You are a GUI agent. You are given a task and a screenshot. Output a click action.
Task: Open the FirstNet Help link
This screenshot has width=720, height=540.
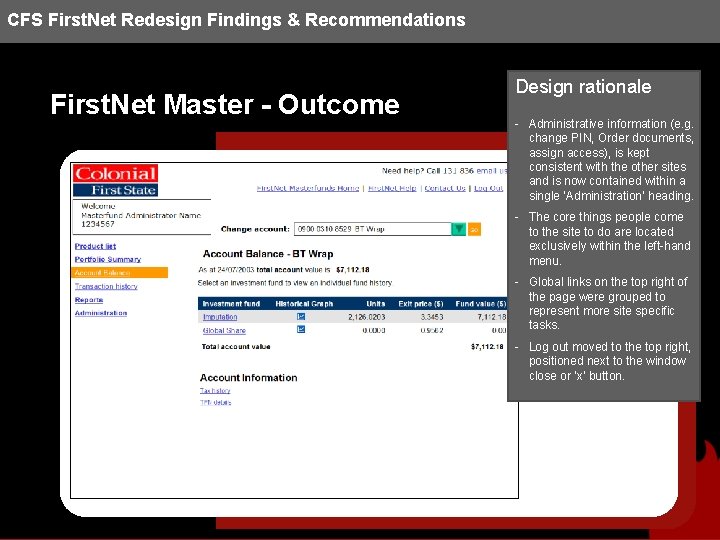[392, 188]
